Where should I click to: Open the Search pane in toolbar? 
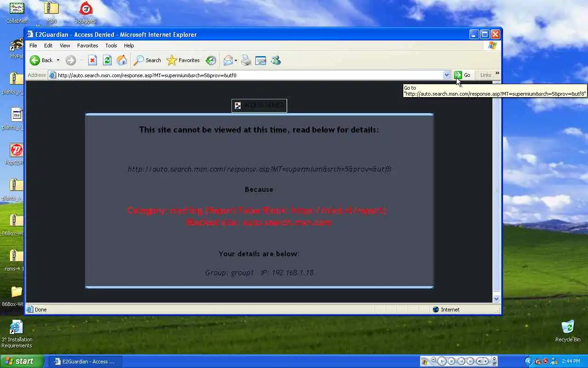click(147, 60)
